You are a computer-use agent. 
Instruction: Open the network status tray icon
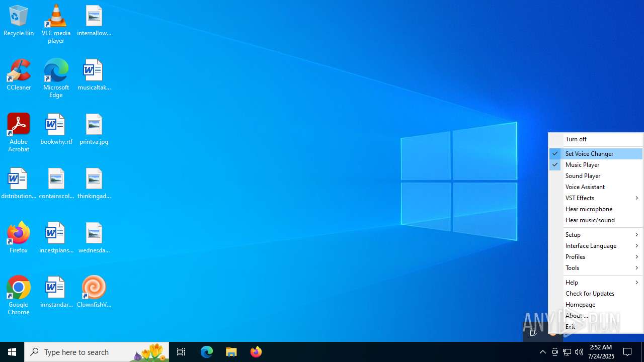567,352
